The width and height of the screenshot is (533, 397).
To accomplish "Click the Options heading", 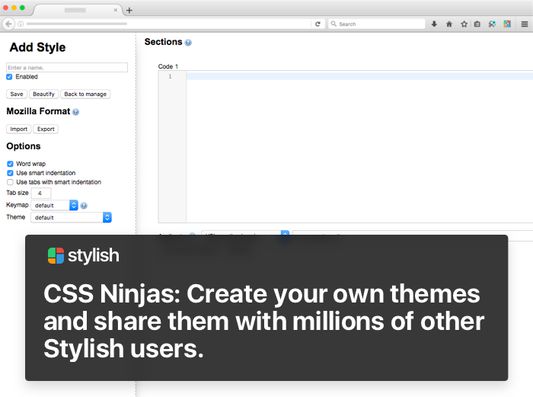I will click(23, 146).
